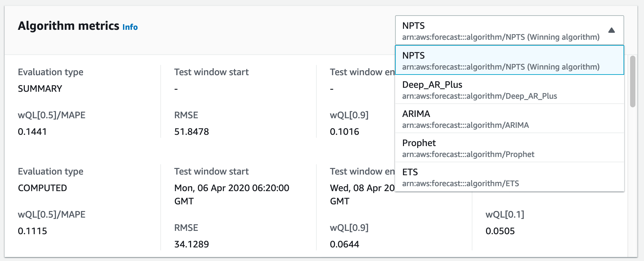Click the COMPUTED evaluation type value
This screenshot has width=644, height=261.
[42, 188]
